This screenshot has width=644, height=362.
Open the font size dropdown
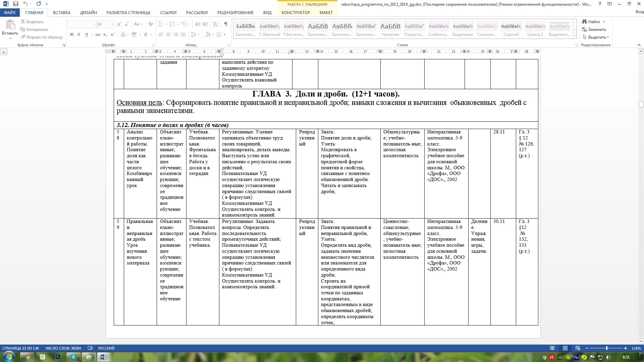(x=112, y=24)
